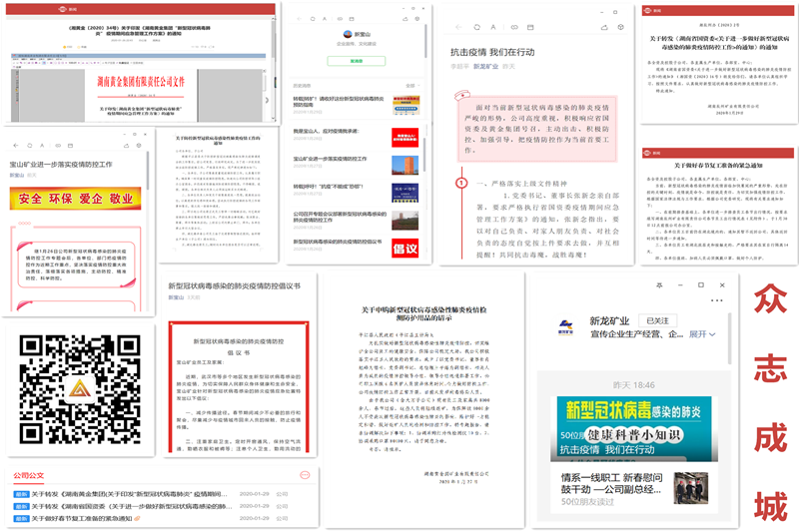The width and height of the screenshot is (799, 532).
Task: Open 新宝山 account page in browser
Action: pos(352,19)
